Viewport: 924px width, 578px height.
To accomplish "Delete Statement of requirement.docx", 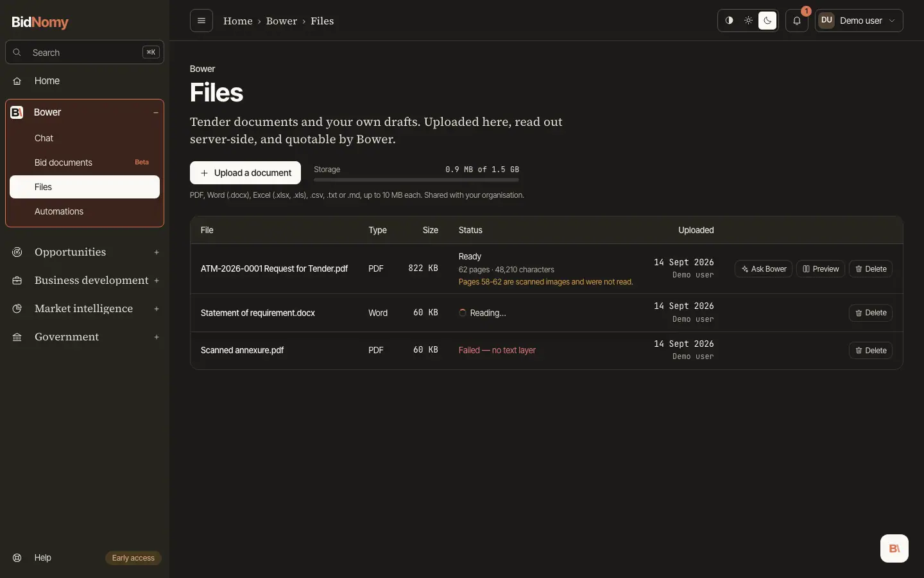I will tap(871, 313).
